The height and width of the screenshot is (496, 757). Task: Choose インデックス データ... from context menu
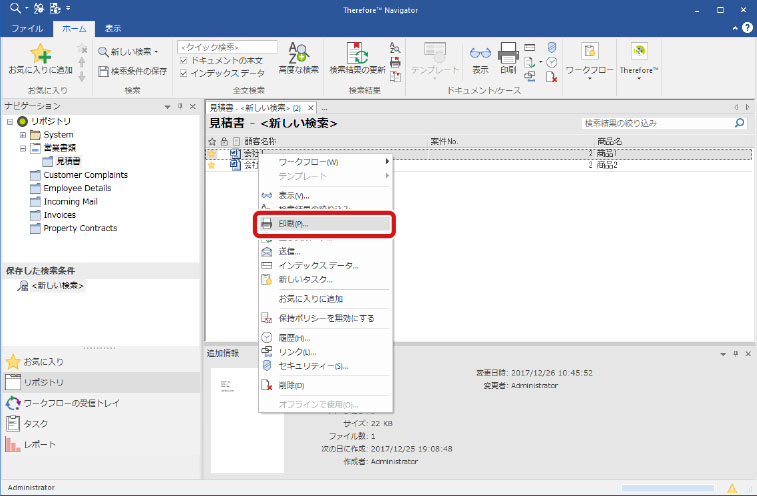317,265
